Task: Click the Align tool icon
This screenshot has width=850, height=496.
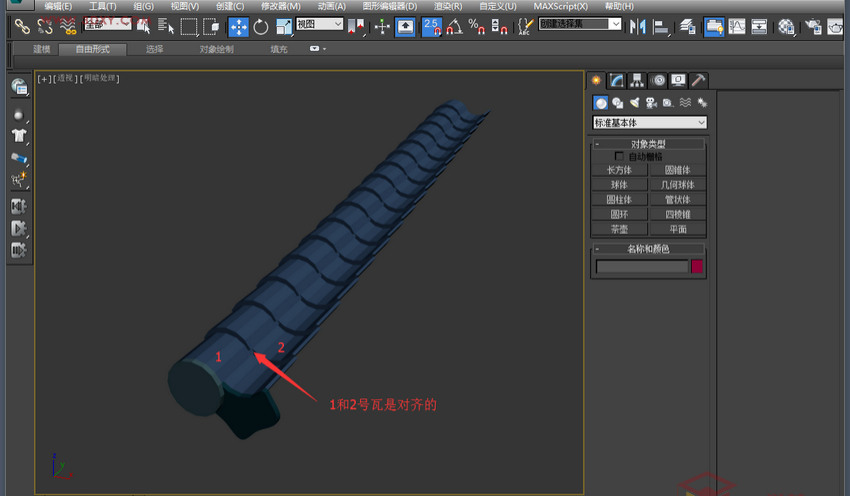Action: click(660, 26)
